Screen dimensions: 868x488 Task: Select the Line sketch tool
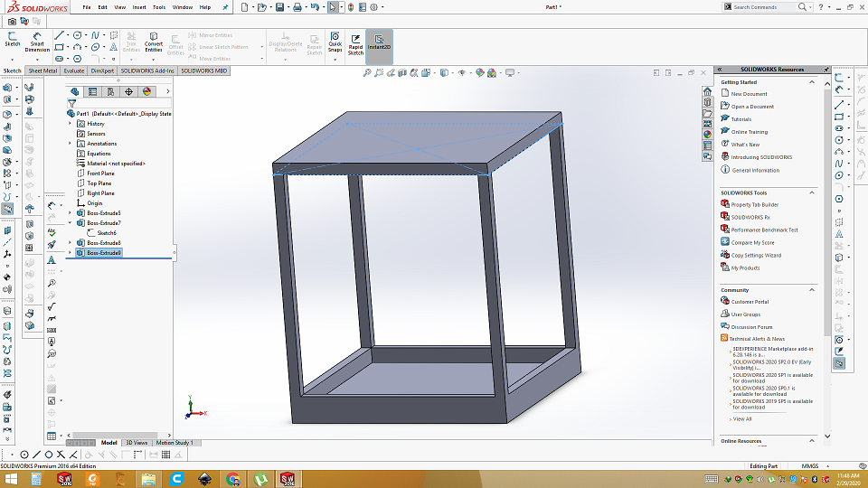[x=60, y=35]
